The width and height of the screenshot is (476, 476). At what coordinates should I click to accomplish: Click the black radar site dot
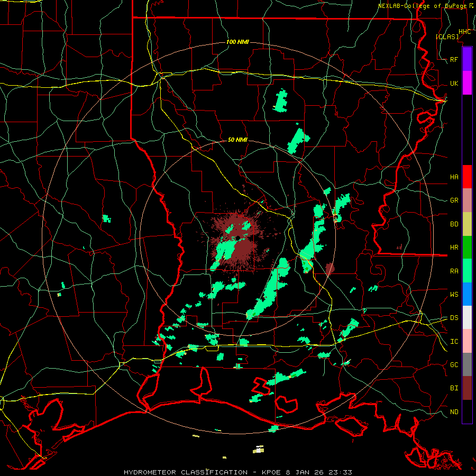[x=239, y=237]
